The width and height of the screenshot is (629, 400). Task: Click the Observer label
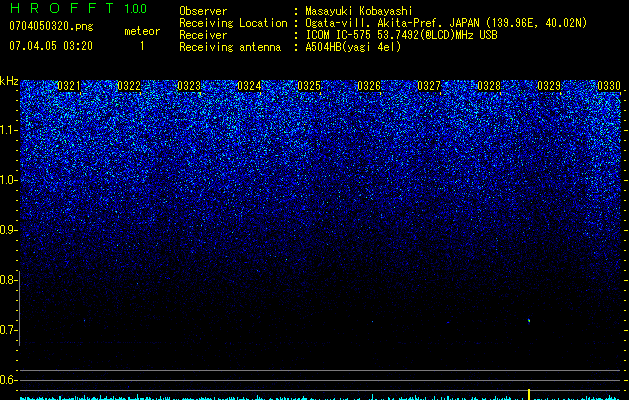pyautogui.click(x=203, y=11)
